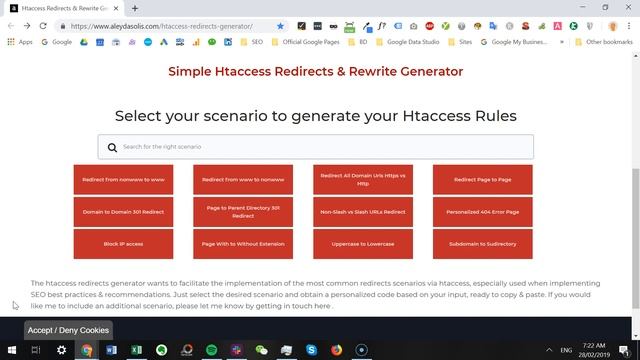Open Excel from the taskbar
The height and width of the screenshot is (360, 640).
pyautogui.click(x=137, y=350)
